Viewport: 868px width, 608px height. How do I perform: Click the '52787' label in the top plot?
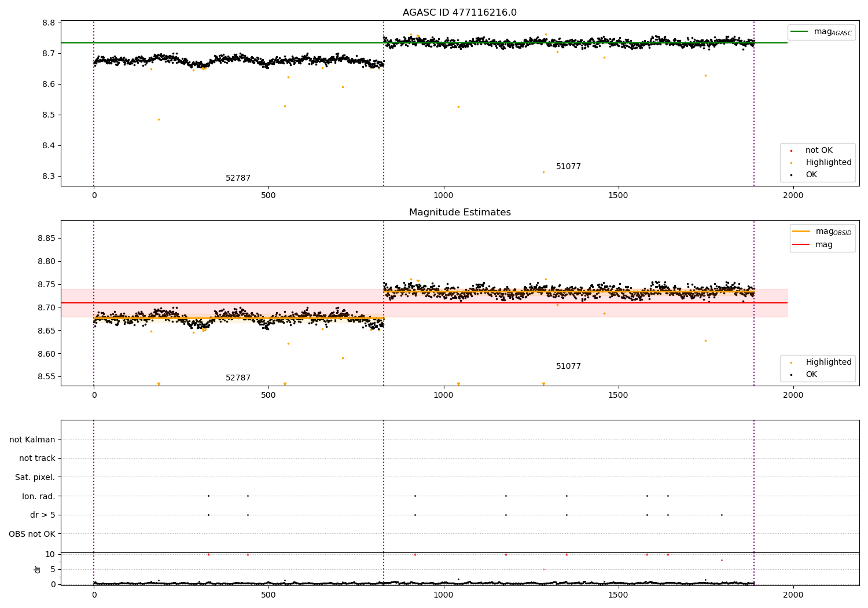(x=238, y=178)
